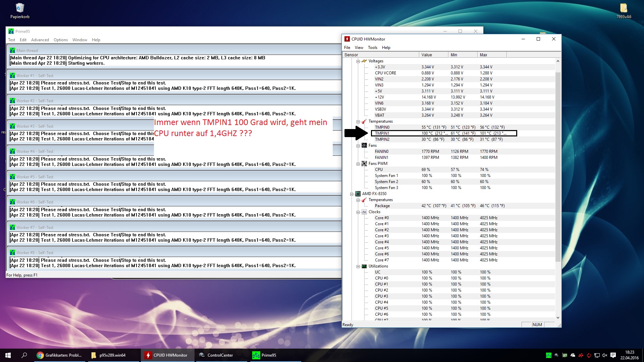
Task: Open the action center notification icon
Action: (x=613, y=355)
